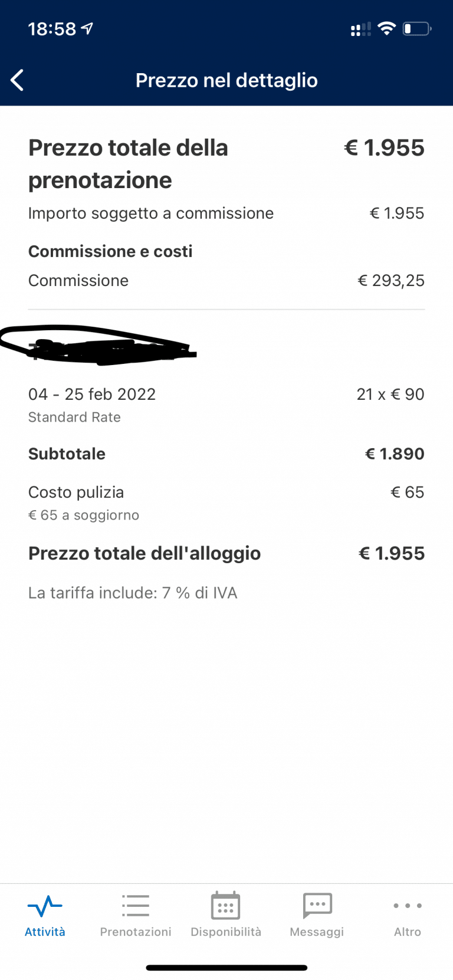Tap the Prenotazioni list icon
This screenshot has width=453, height=980.
(136, 906)
